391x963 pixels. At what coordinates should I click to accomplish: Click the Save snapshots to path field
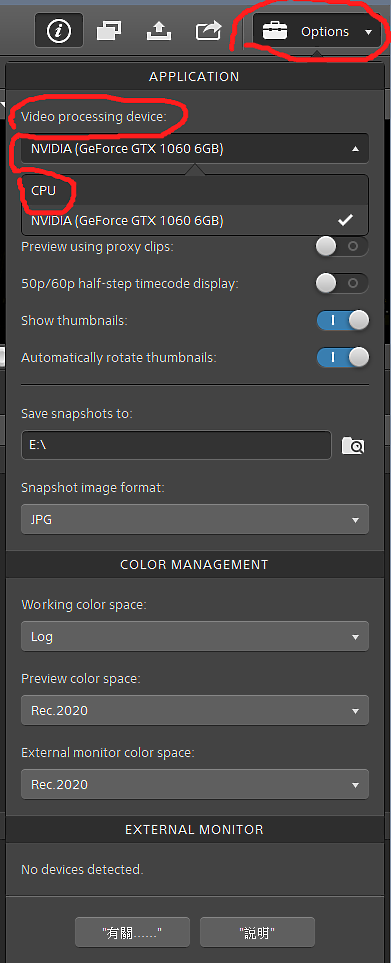pyautogui.click(x=176, y=445)
